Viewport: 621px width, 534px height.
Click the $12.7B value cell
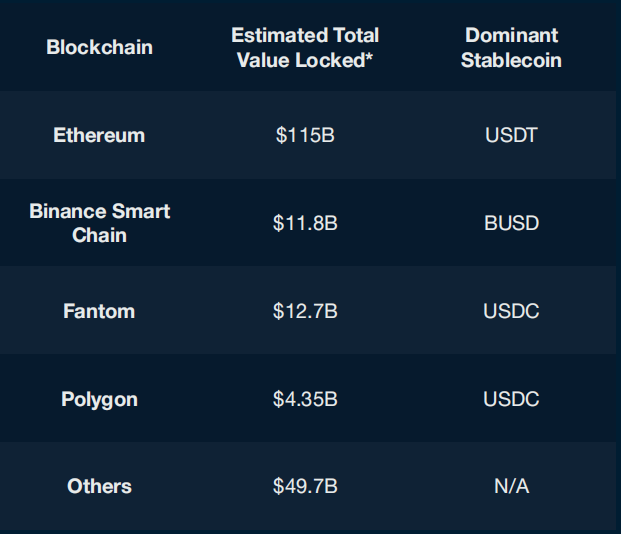pos(305,311)
